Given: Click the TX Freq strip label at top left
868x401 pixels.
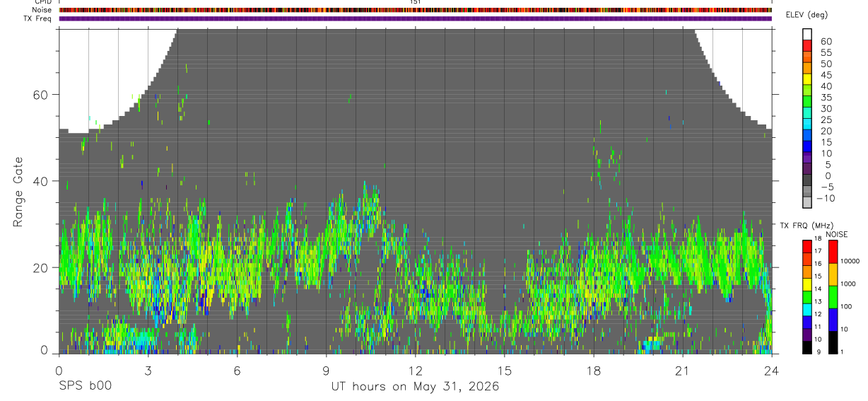Looking at the screenshot, I should (38, 18).
